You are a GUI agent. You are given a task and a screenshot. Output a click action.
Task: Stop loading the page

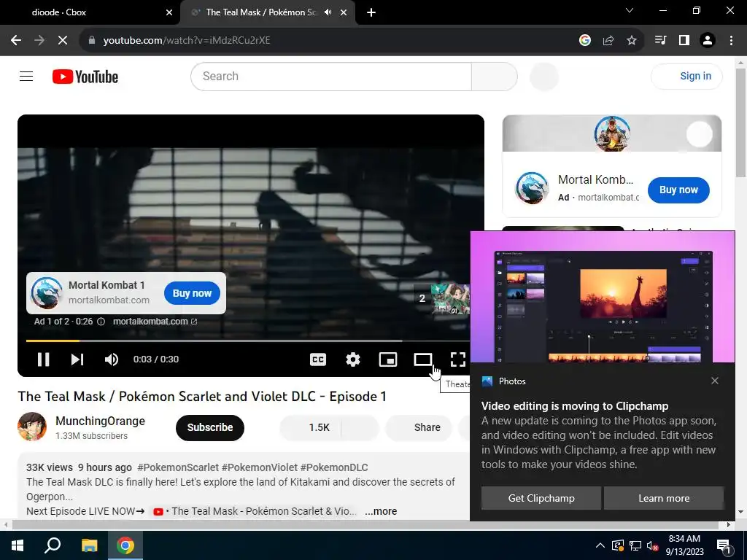[x=63, y=41]
